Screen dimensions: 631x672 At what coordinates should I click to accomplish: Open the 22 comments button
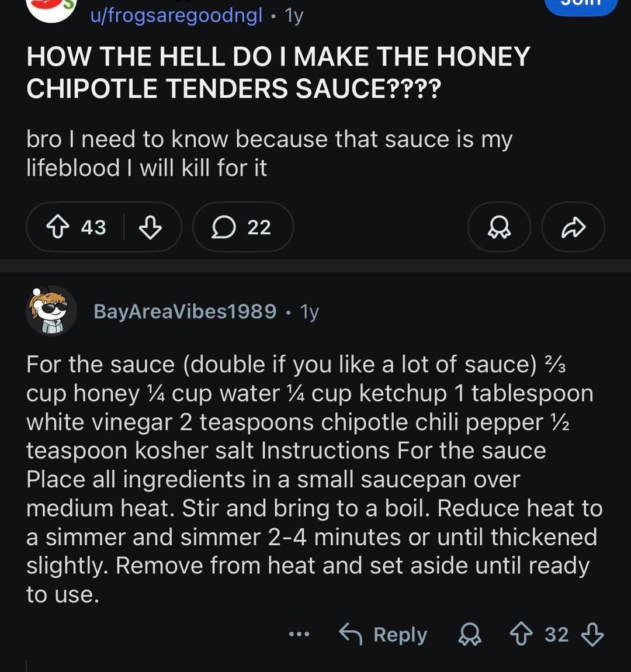pos(242,227)
